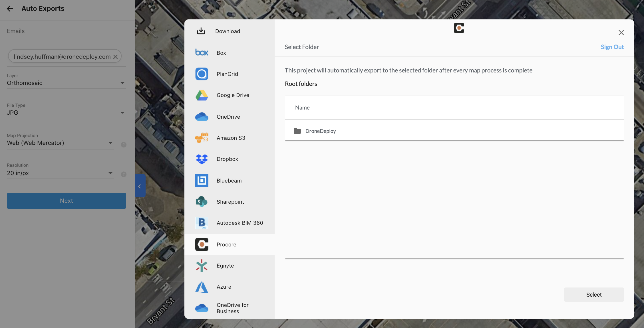644x328 pixels.
Task: Select the PlanGrid icon
Action: click(202, 74)
